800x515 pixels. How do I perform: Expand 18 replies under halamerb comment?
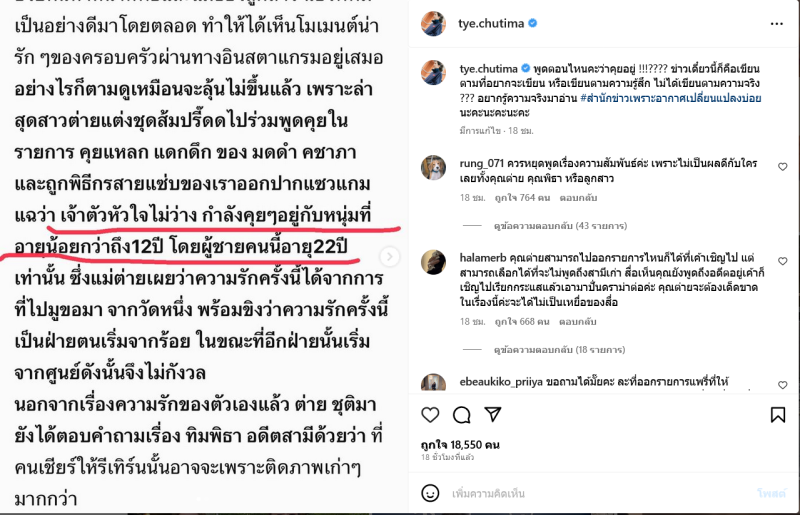[559, 350]
